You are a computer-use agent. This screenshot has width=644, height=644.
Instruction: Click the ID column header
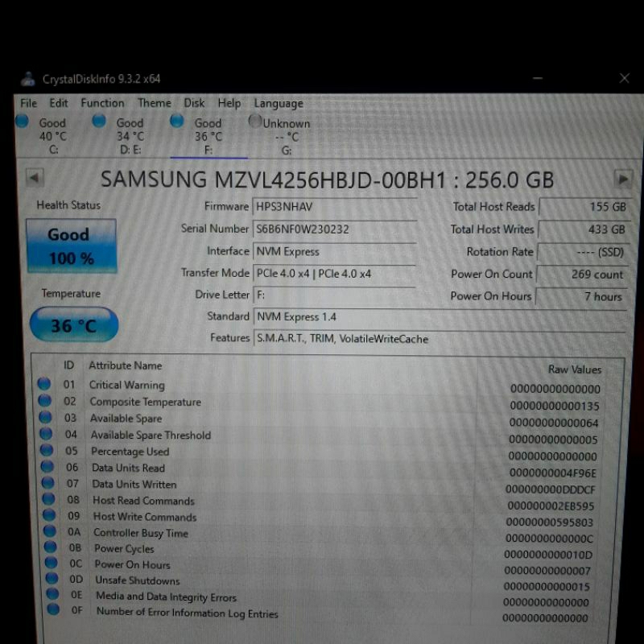click(x=68, y=365)
